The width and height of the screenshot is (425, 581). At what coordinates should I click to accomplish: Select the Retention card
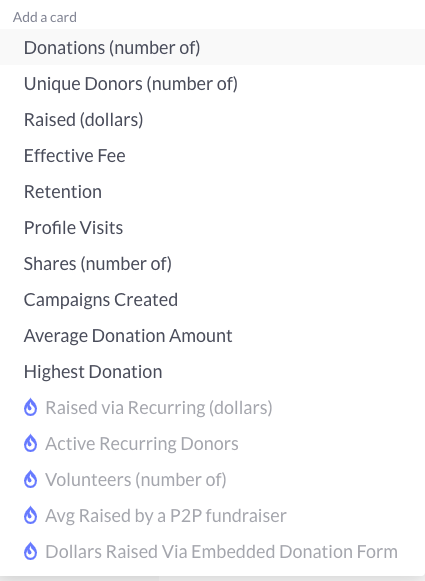click(x=212, y=191)
